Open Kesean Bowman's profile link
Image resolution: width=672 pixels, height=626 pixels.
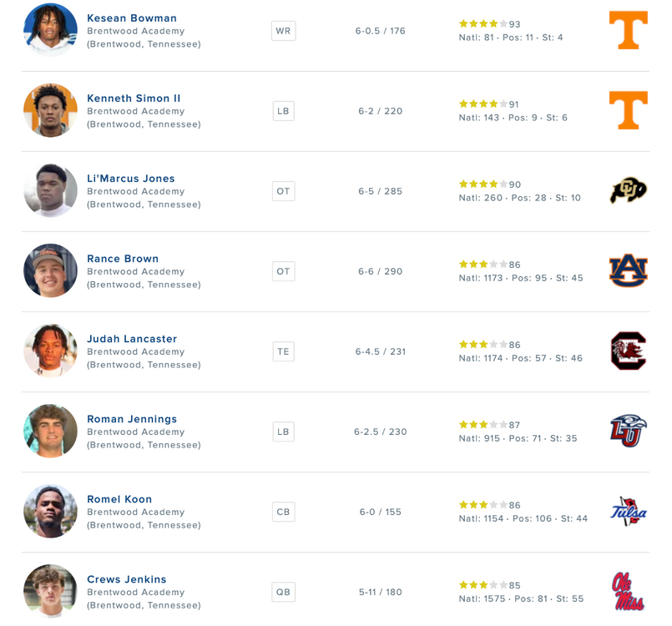point(132,18)
